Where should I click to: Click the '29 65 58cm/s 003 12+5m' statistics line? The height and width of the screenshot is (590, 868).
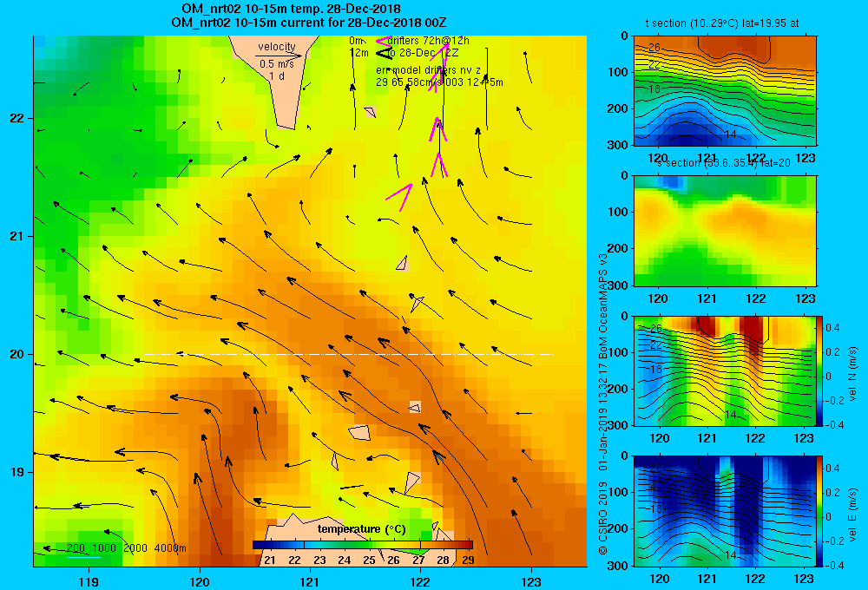pyautogui.click(x=439, y=82)
